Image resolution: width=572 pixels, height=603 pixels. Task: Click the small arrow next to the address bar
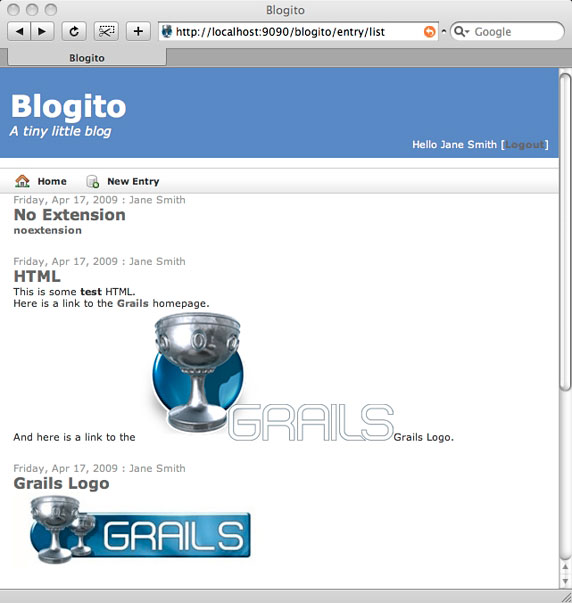click(x=444, y=32)
